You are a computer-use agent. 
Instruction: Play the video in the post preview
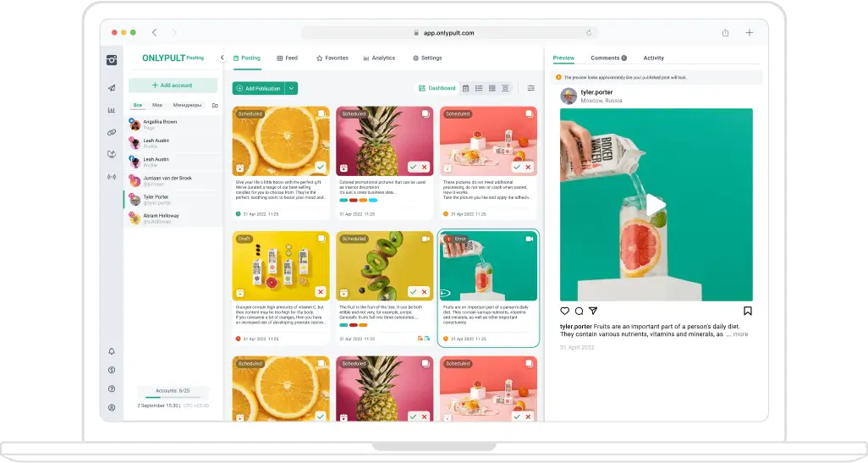pyautogui.click(x=656, y=205)
